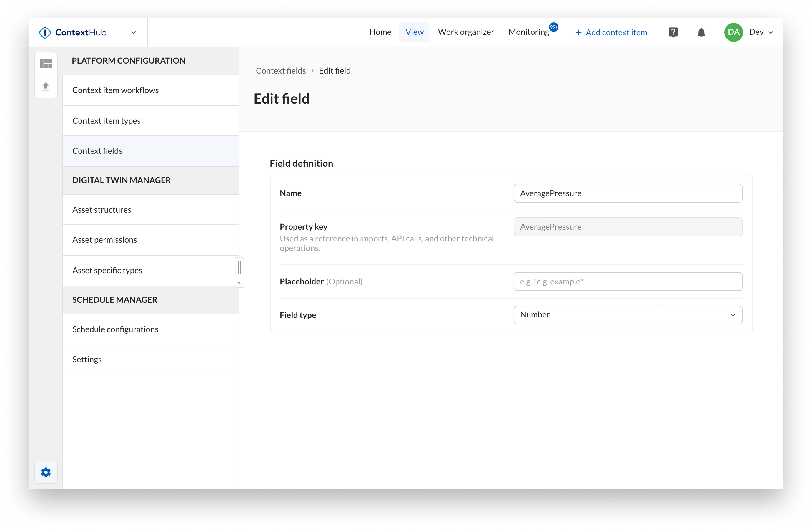The width and height of the screenshot is (812, 530).
Task: Click the Placeholder input field
Action: (628, 282)
